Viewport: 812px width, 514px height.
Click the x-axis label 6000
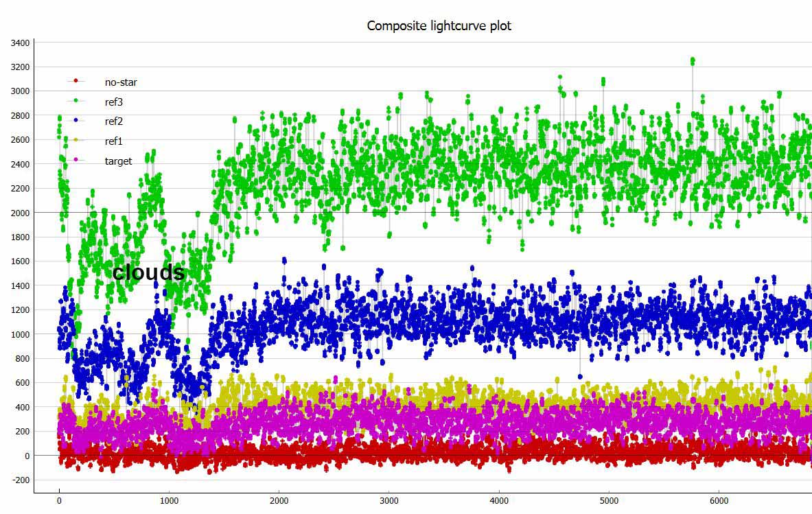tap(719, 500)
